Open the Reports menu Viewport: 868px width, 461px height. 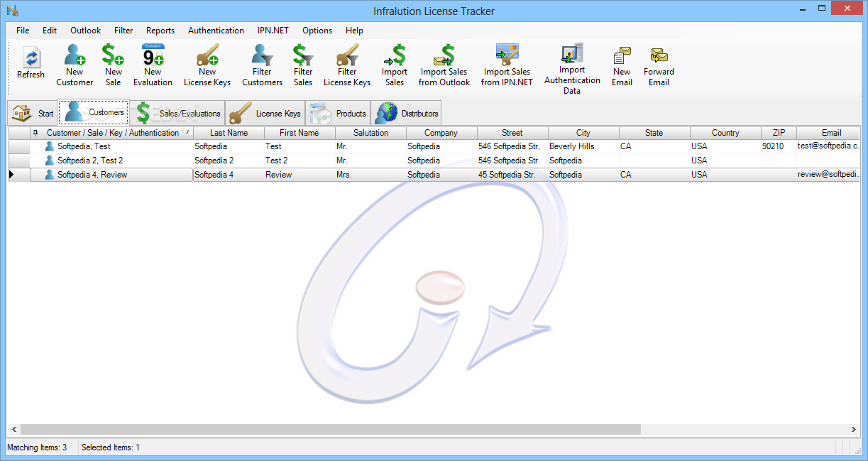pyautogui.click(x=160, y=31)
